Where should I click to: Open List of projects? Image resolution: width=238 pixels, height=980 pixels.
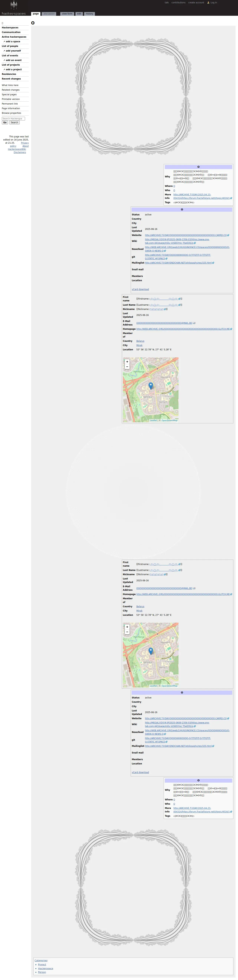pos(11,65)
